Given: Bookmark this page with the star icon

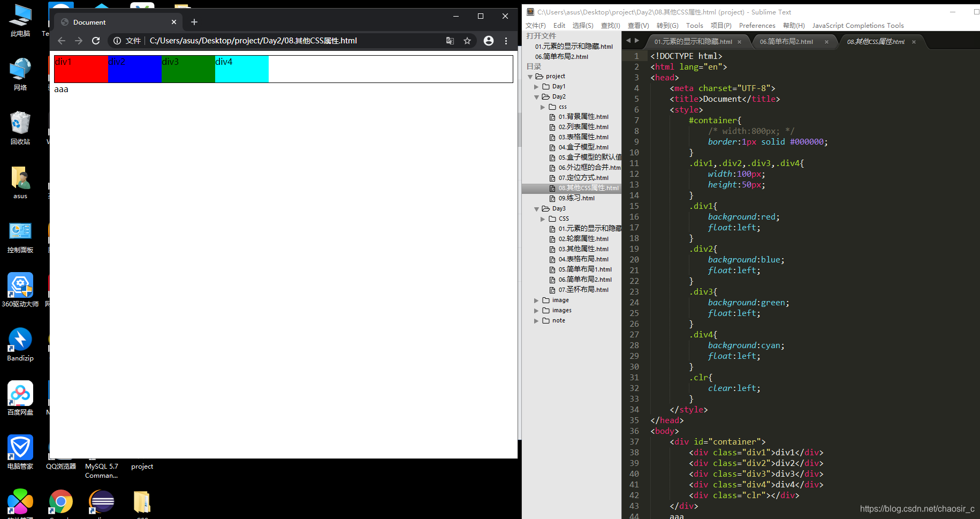Looking at the screenshot, I should tap(467, 41).
